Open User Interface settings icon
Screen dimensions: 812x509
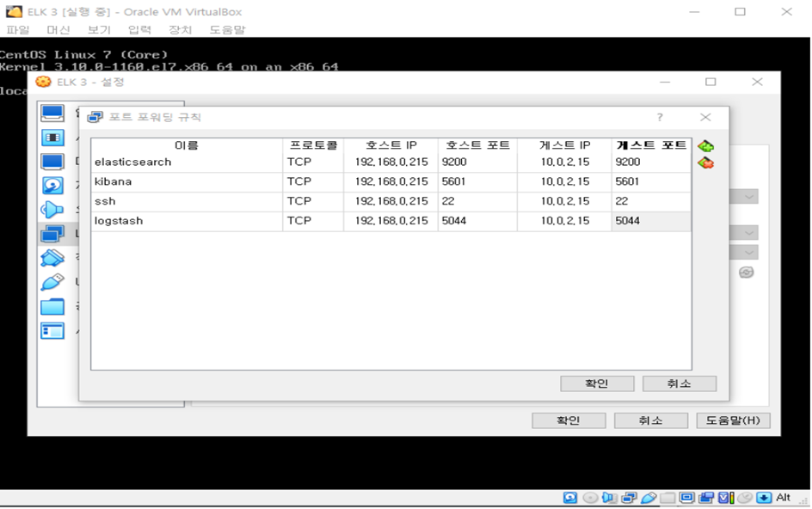[52, 331]
